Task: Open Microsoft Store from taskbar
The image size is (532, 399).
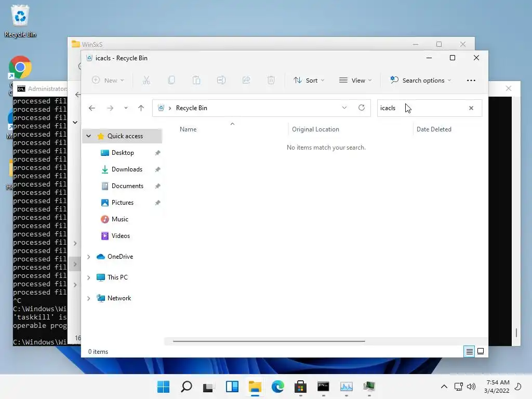Action: (301, 387)
